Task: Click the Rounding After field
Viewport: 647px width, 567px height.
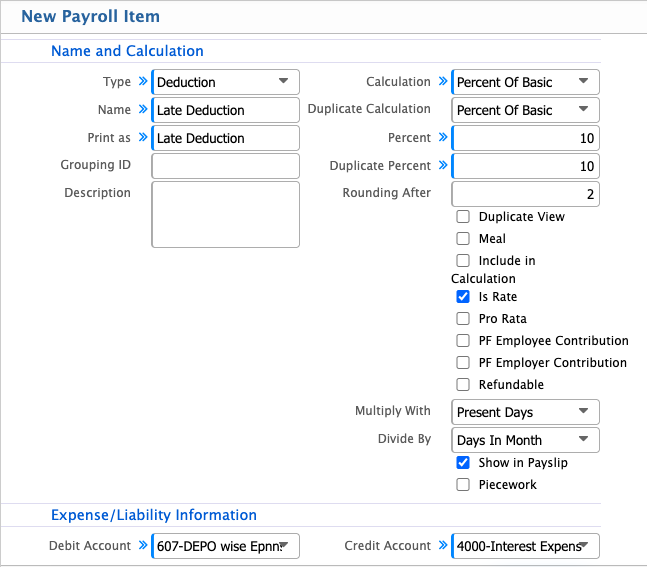Action: (525, 194)
